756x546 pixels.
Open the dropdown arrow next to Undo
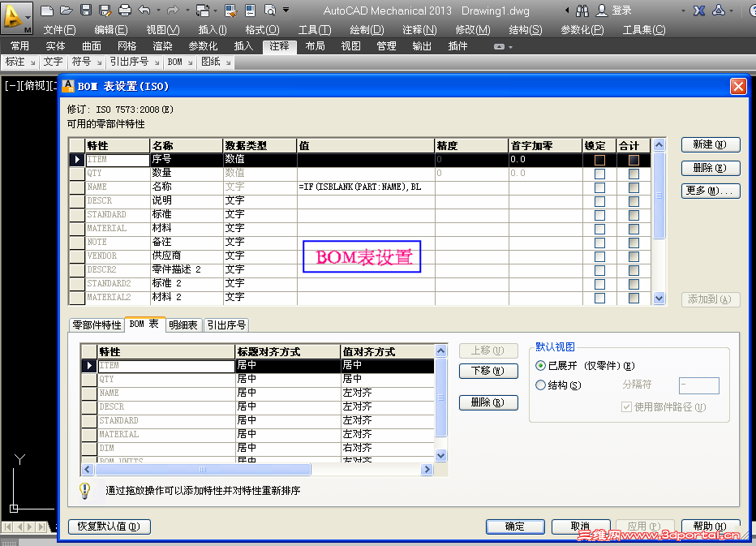[158, 10]
